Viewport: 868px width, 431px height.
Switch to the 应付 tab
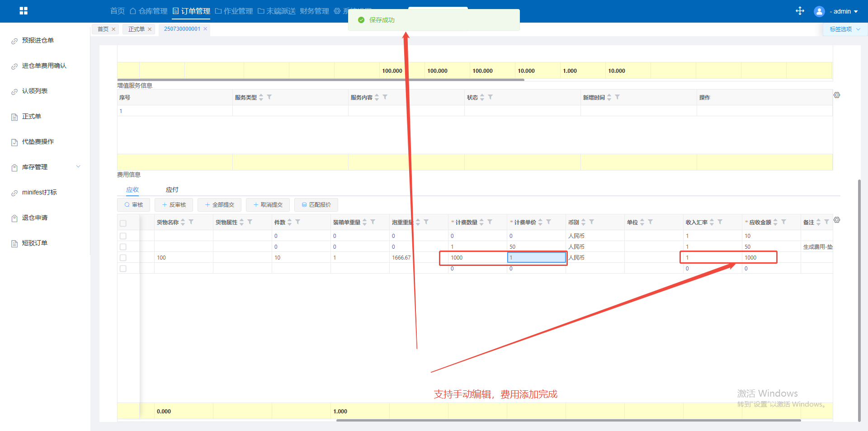point(172,189)
